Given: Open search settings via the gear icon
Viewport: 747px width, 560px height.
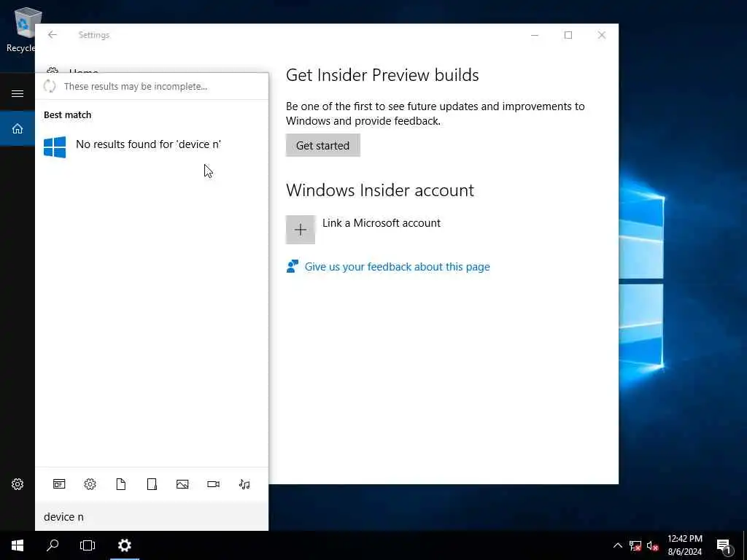Looking at the screenshot, I should click(x=18, y=484).
